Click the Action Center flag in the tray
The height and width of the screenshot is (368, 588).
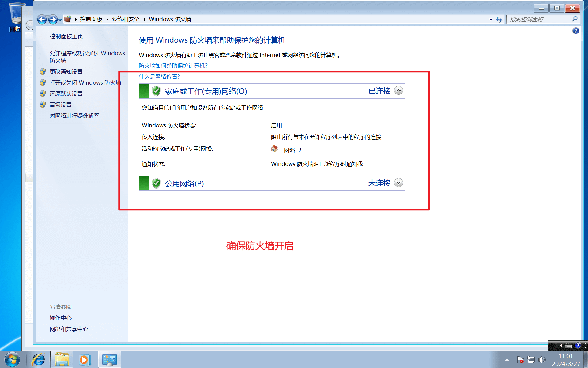click(520, 359)
